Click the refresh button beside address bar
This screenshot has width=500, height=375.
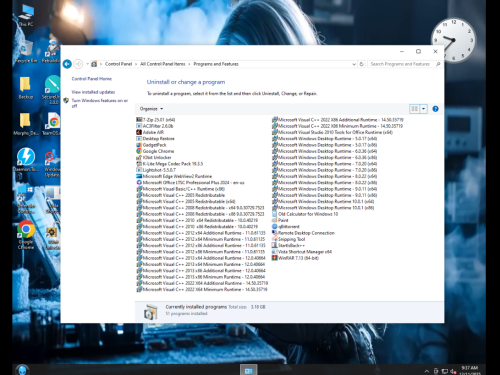pyautogui.click(x=361, y=64)
